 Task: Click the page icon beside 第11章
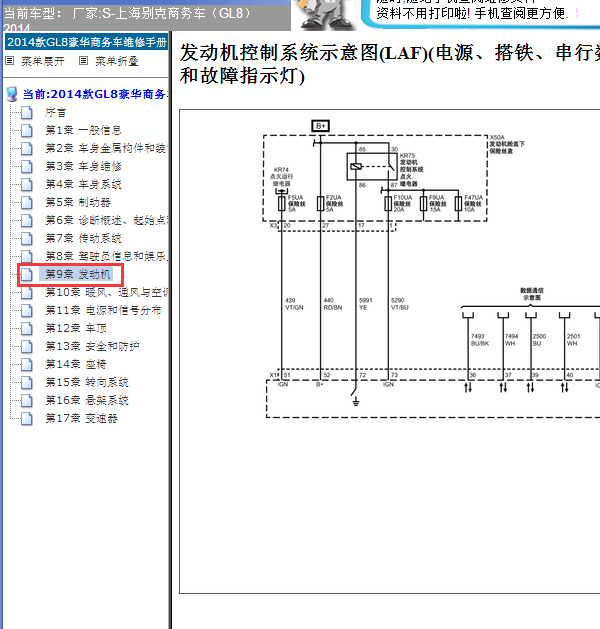[27, 310]
